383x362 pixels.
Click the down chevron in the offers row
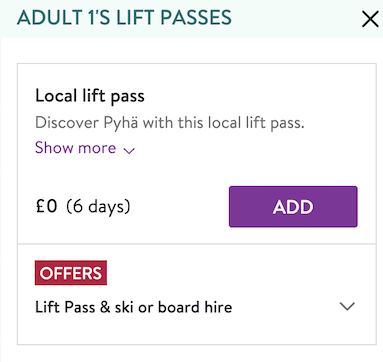[347, 306]
